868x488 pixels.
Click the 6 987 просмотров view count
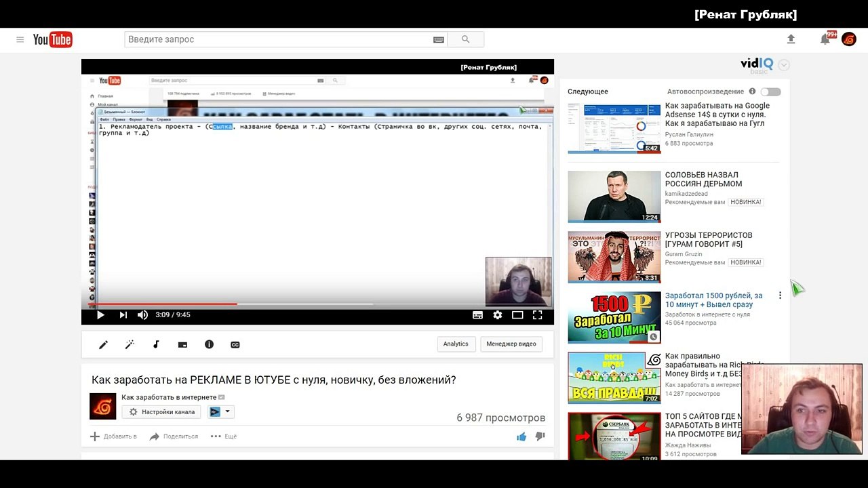point(501,418)
